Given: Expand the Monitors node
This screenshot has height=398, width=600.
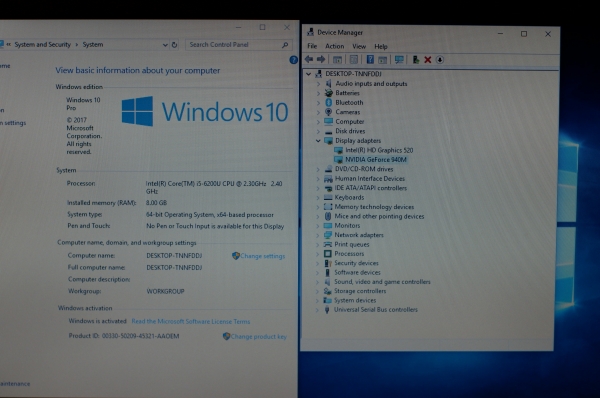Looking at the screenshot, I should click(x=318, y=226).
